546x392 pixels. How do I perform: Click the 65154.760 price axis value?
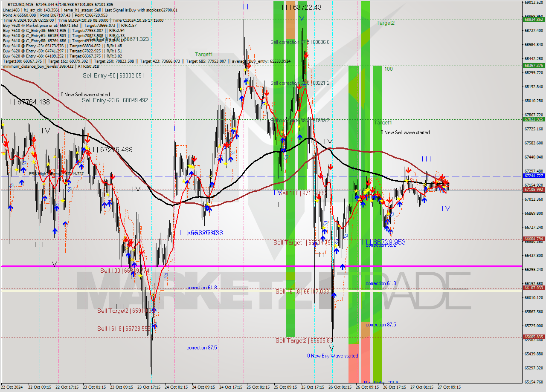(534, 382)
